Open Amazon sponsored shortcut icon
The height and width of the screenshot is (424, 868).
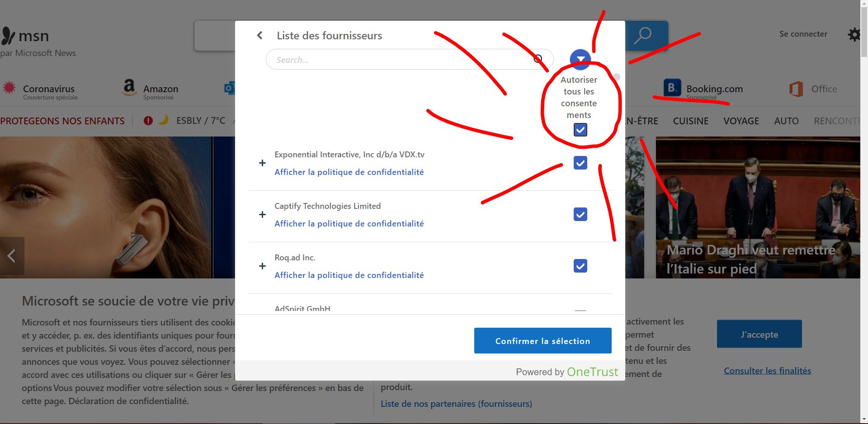tap(129, 88)
